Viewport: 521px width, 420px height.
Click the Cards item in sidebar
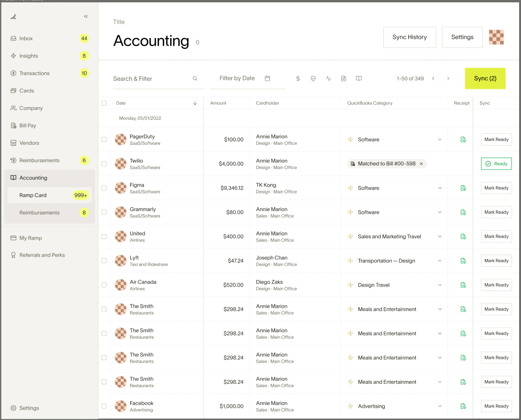pyautogui.click(x=49, y=91)
